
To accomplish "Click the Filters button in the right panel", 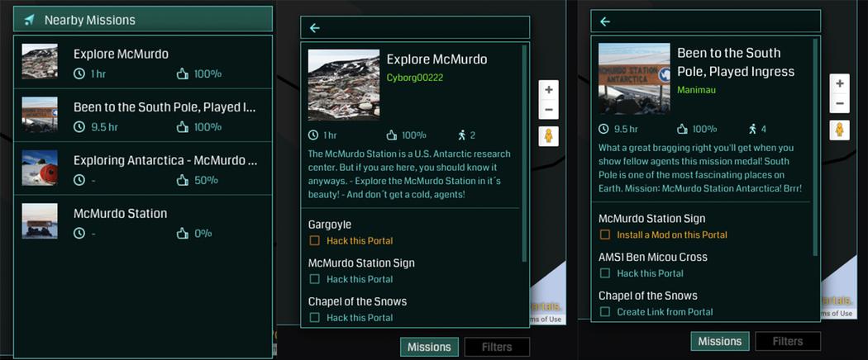I will pyautogui.click(x=787, y=341).
